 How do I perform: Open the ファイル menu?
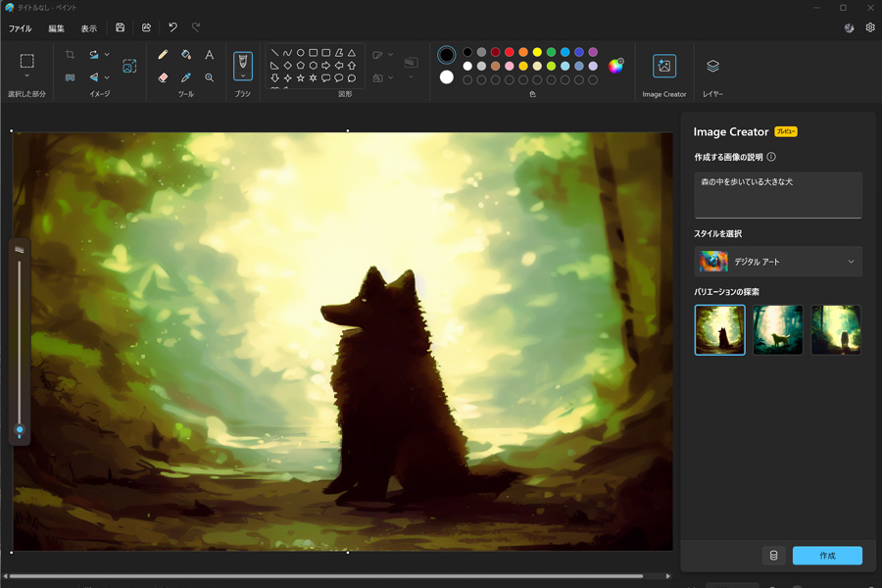(x=21, y=28)
